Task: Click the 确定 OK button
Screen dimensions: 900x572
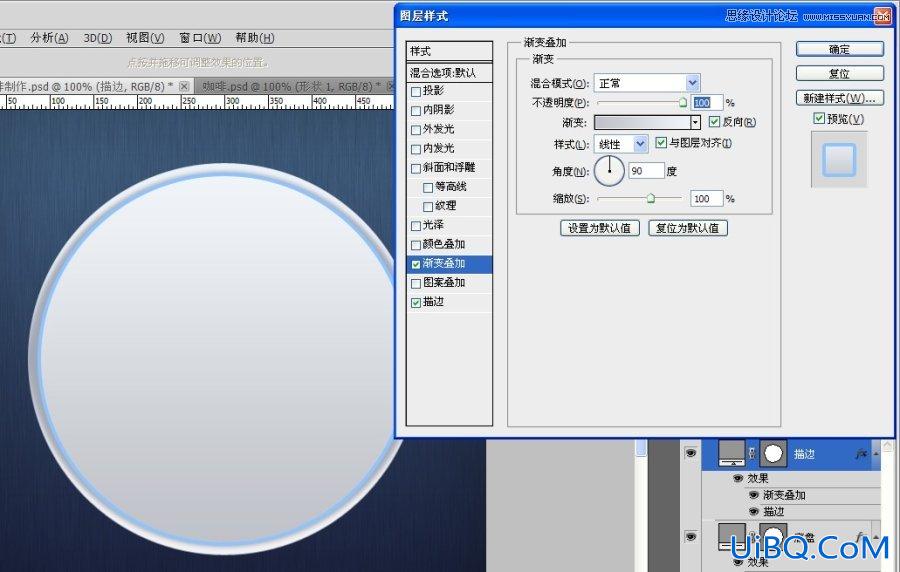Action: pos(839,49)
